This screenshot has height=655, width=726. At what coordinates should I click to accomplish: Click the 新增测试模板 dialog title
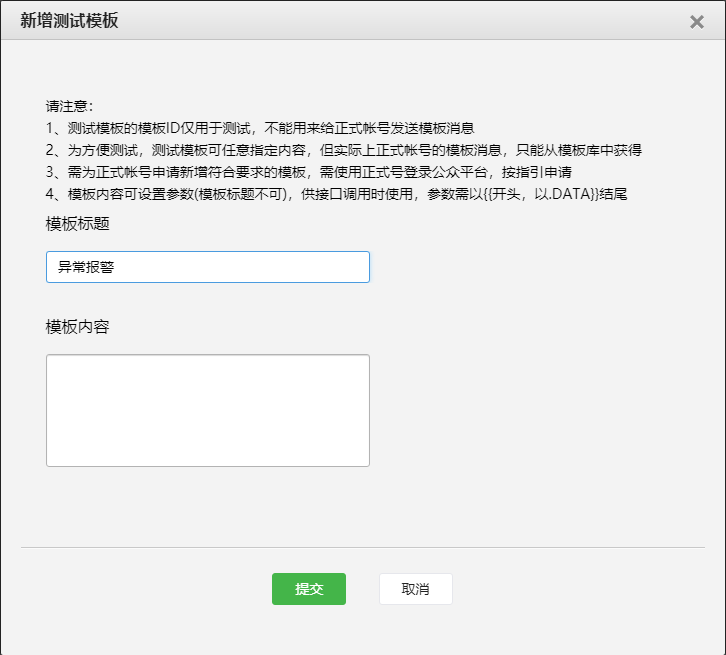(69, 21)
